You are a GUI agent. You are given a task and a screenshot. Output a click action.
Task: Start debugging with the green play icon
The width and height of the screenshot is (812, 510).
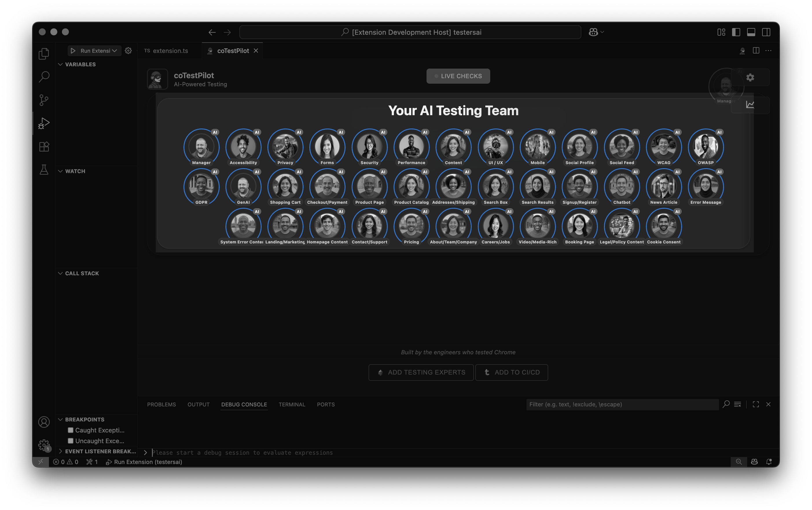click(73, 51)
